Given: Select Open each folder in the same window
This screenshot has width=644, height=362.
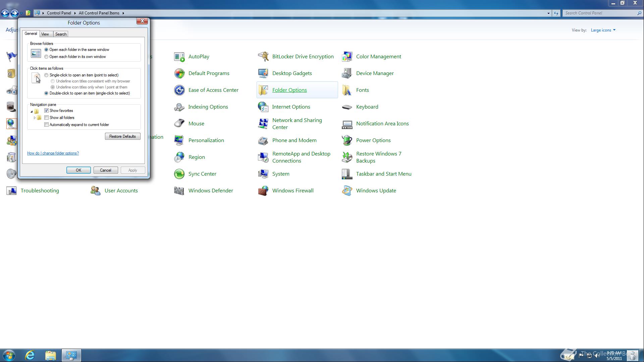Looking at the screenshot, I should click(46, 50).
